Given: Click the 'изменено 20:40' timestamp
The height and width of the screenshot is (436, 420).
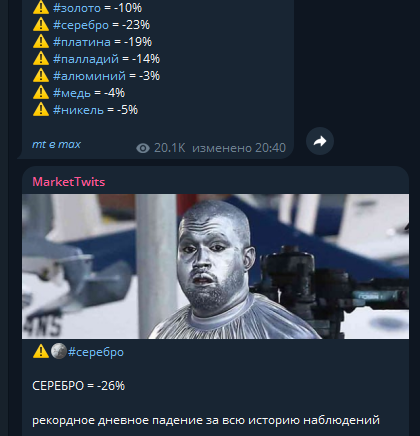Looking at the screenshot, I should click(239, 148).
